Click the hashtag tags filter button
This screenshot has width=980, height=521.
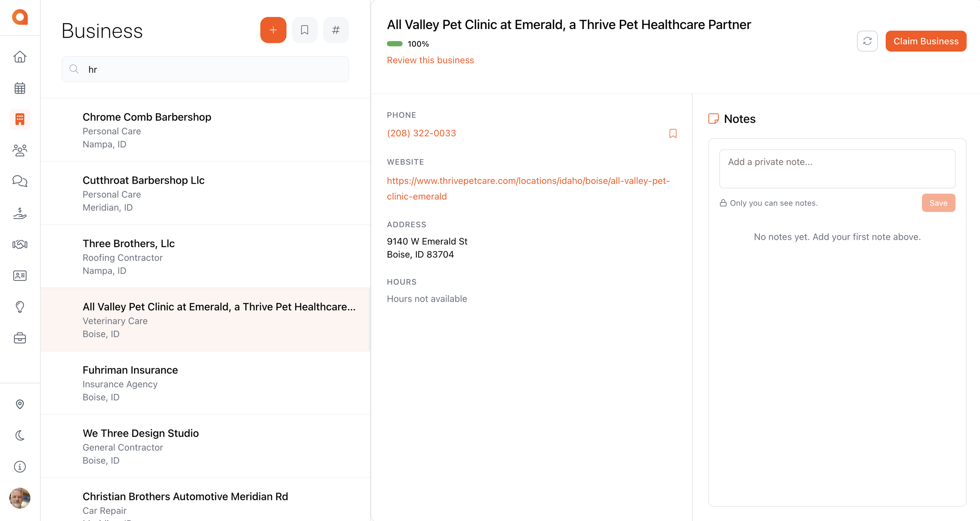coord(336,30)
